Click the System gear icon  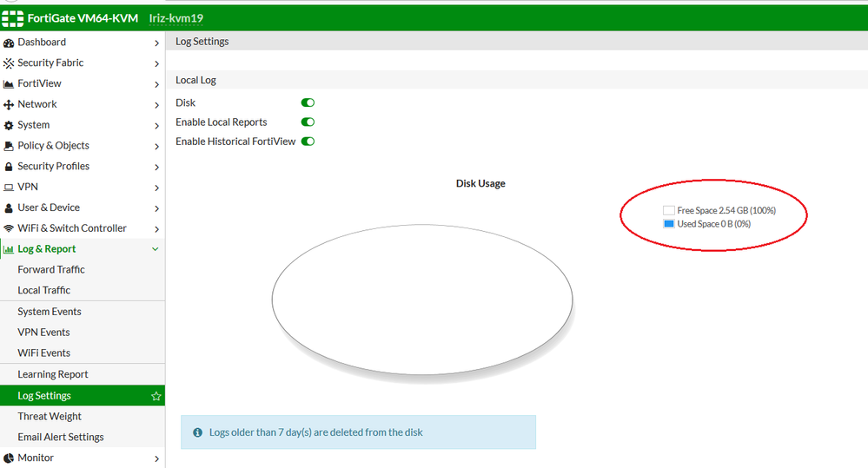(9, 126)
